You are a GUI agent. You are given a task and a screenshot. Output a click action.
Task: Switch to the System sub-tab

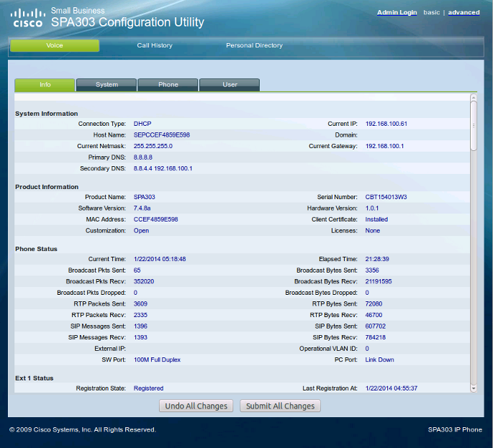pos(107,85)
